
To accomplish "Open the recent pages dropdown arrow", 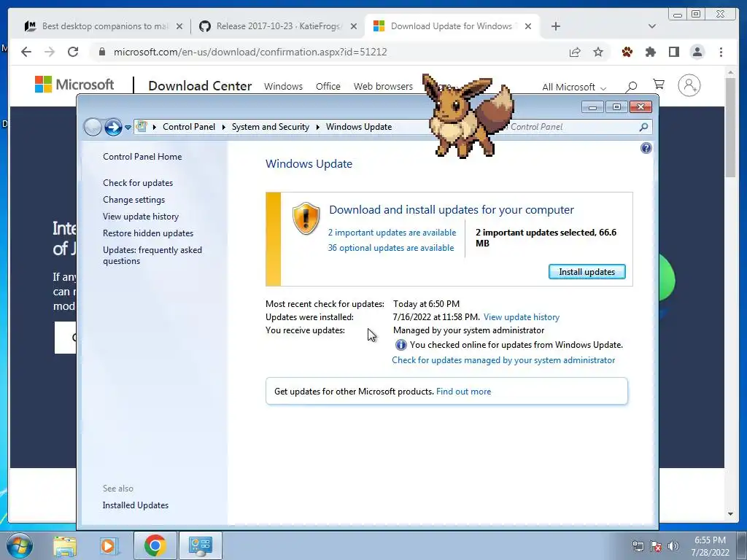I will tap(128, 128).
